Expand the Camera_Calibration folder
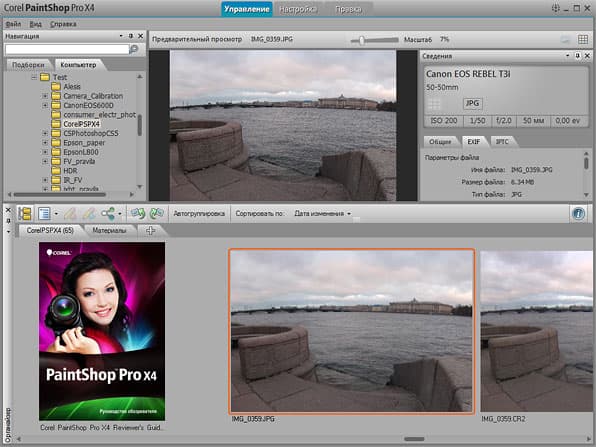Image resolution: width=596 pixels, height=447 pixels. (x=45, y=96)
